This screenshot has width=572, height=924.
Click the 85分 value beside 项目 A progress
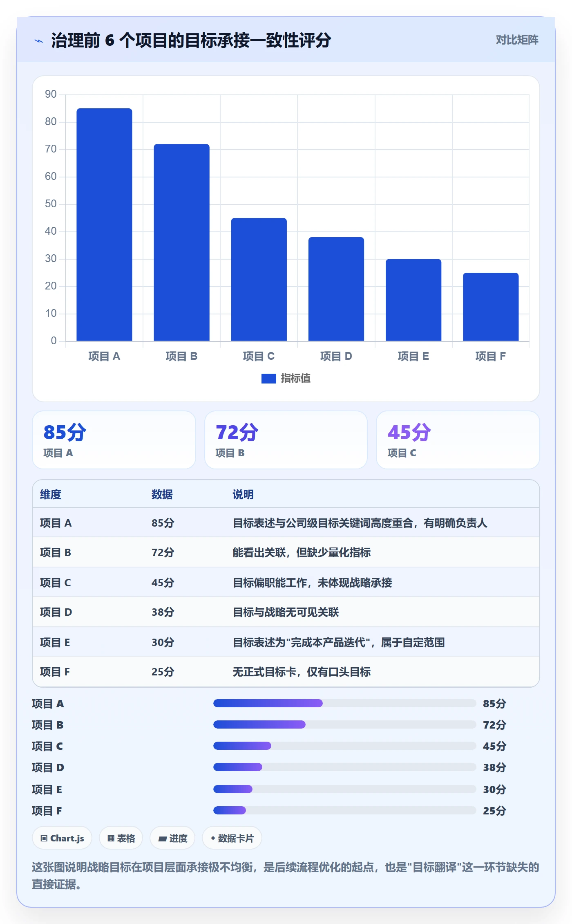494,704
